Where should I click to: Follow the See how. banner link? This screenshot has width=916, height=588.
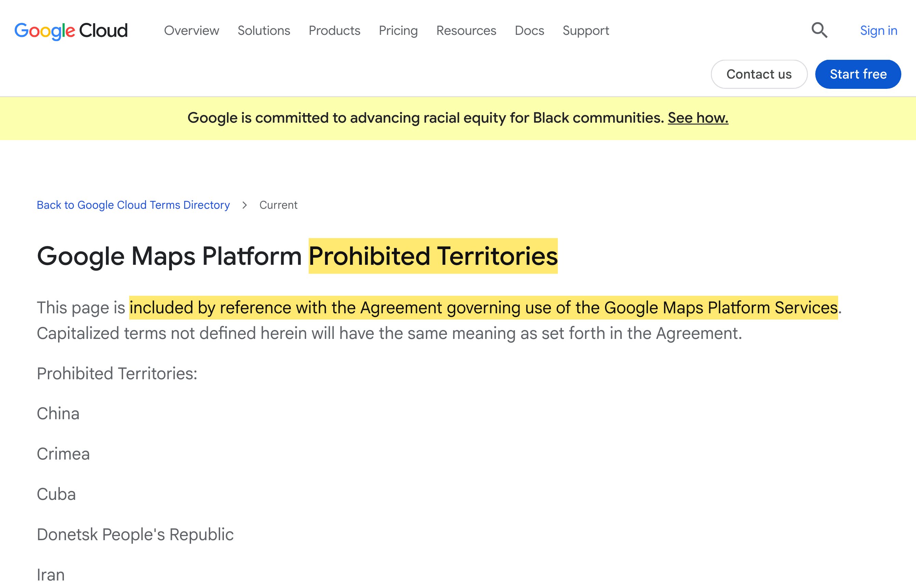pyautogui.click(x=698, y=118)
